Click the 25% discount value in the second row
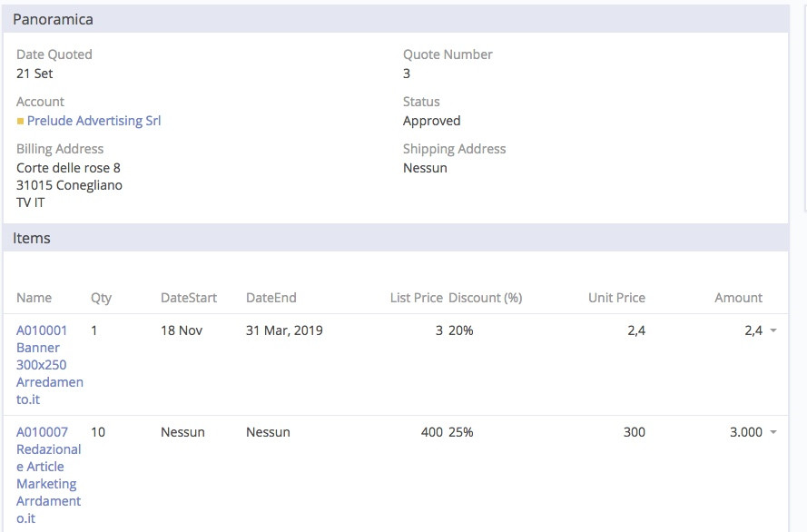The height and width of the screenshot is (532, 807). tap(460, 432)
